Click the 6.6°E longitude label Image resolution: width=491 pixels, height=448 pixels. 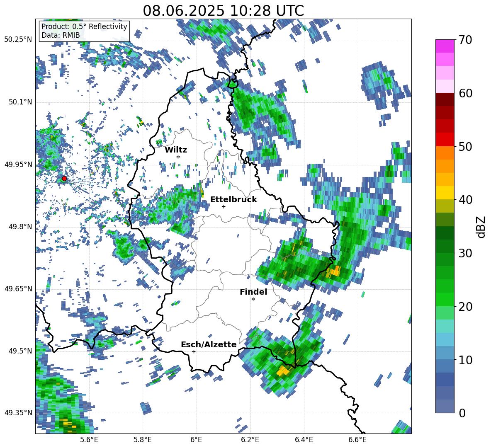[357, 440]
